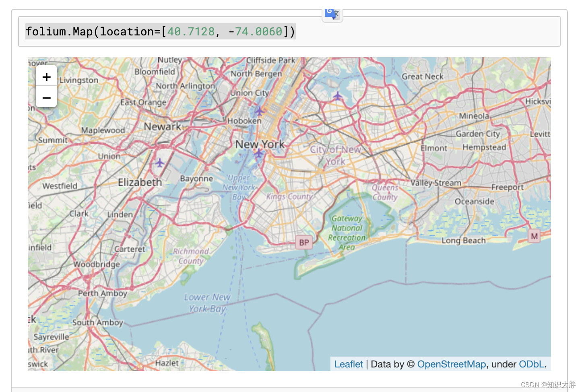Viewport: 582px width, 392px height.
Task: Click the Hempstead label
Action: click(484, 147)
